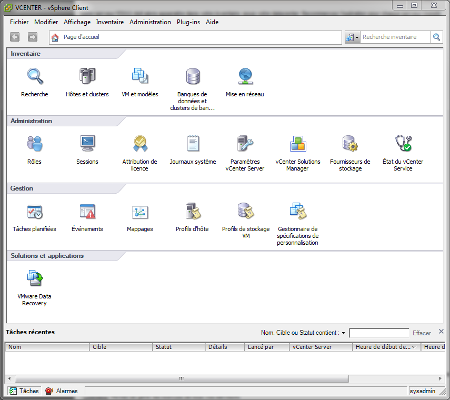Click the horizontal scrollbar in tasks list
Viewport: 450px width, 400px height.
(x=182, y=379)
